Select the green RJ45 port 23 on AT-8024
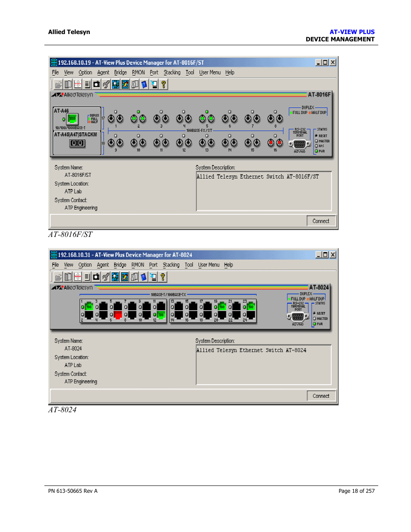The height and width of the screenshot is (532, 411). (x=251, y=307)
